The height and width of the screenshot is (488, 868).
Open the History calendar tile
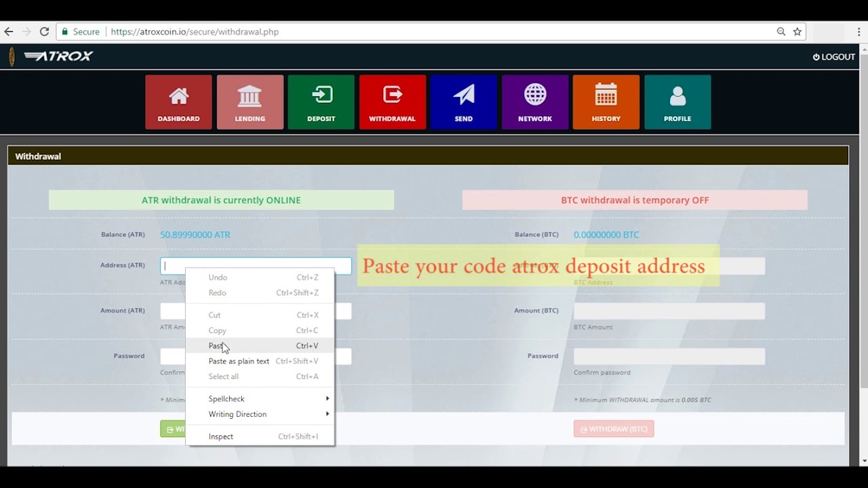tap(606, 102)
